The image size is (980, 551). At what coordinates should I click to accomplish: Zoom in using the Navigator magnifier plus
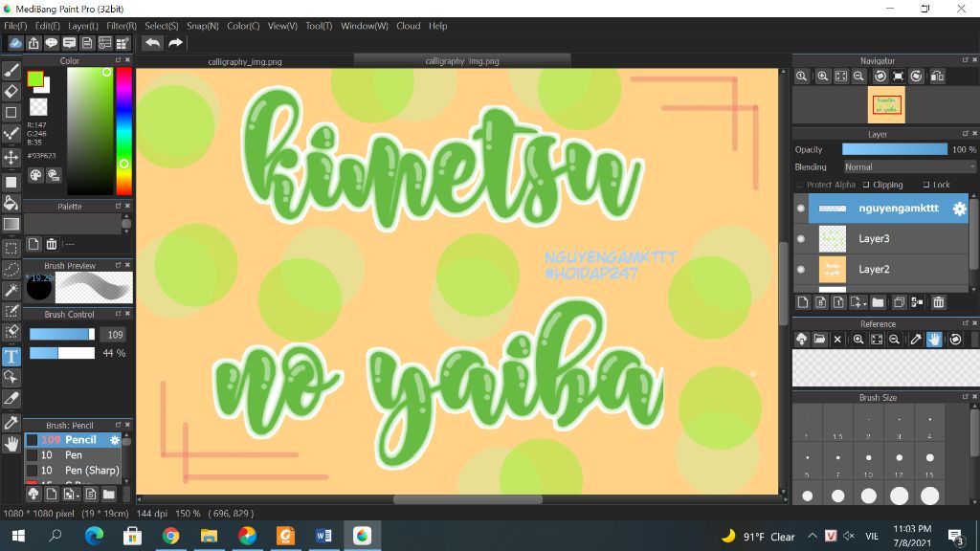(822, 77)
